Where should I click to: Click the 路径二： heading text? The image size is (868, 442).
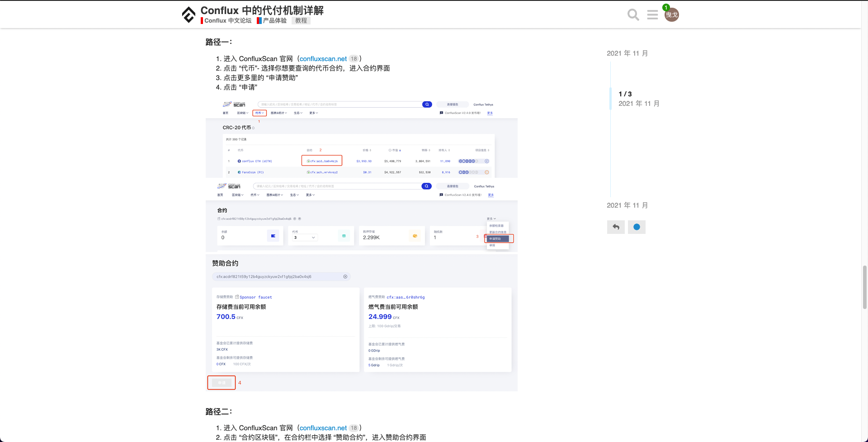pyautogui.click(x=219, y=412)
